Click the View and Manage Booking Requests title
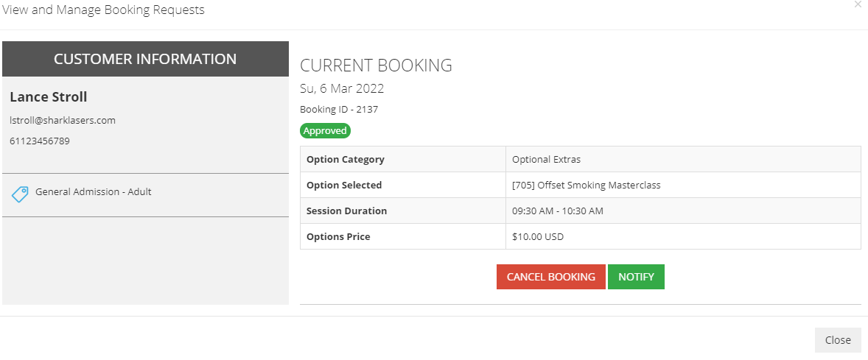Screen dimensions: 868x360 tap(103, 10)
